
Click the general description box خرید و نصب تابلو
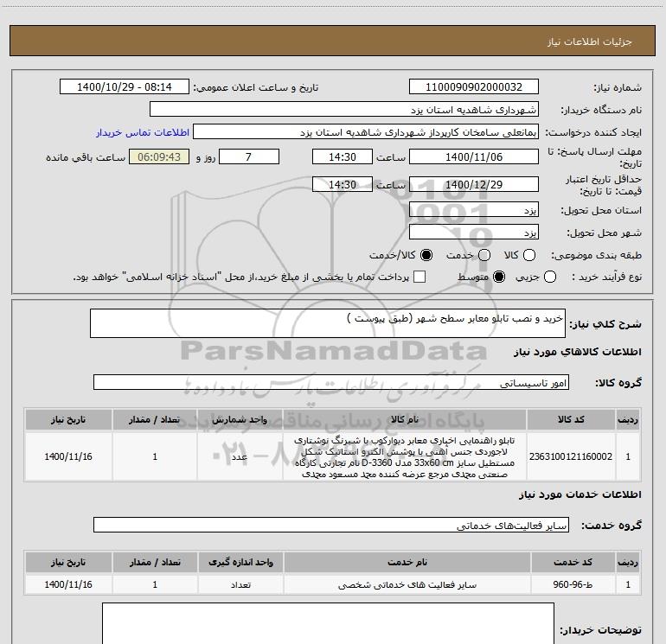click(x=328, y=323)
